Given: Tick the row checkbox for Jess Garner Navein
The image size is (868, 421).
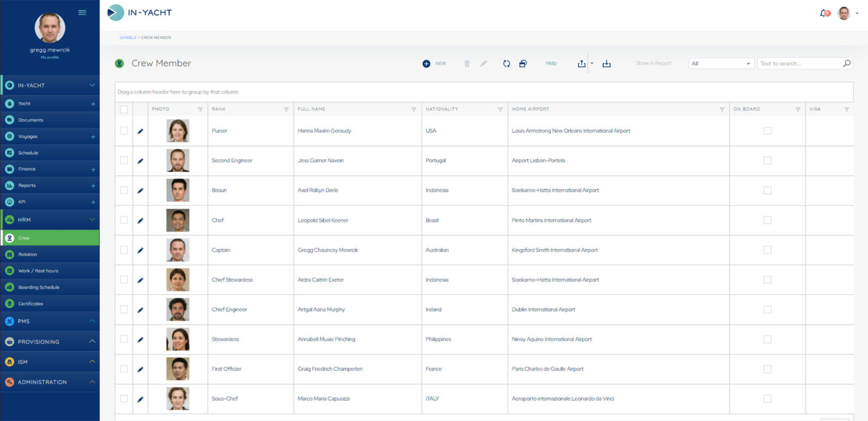Looking at the screenshot, I should pyautogui.click(x=124, y=160).
